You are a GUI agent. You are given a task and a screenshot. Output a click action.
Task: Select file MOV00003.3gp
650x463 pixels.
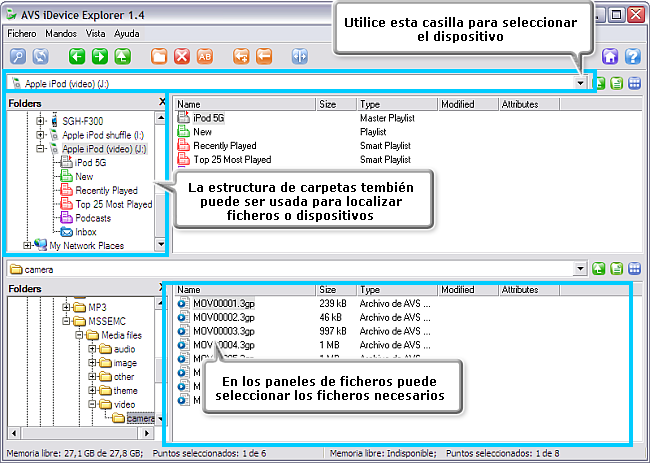224,331
